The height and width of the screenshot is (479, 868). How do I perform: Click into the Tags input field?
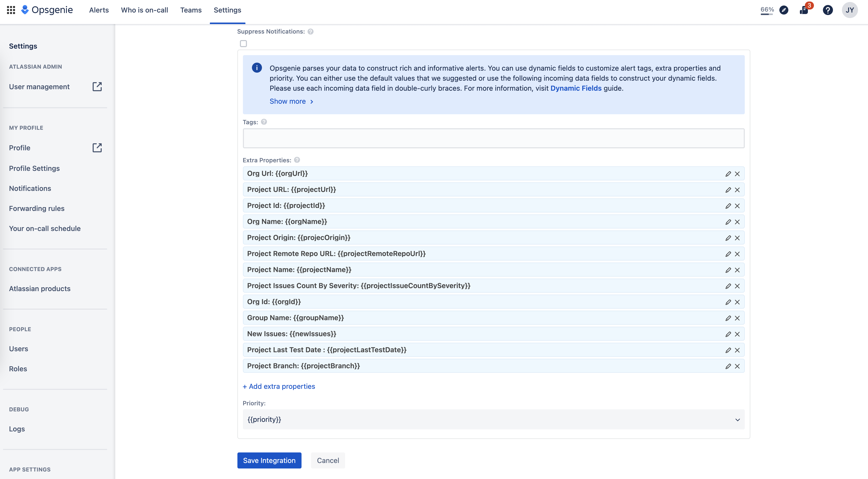pyautogui.click(x=493, y=138)
